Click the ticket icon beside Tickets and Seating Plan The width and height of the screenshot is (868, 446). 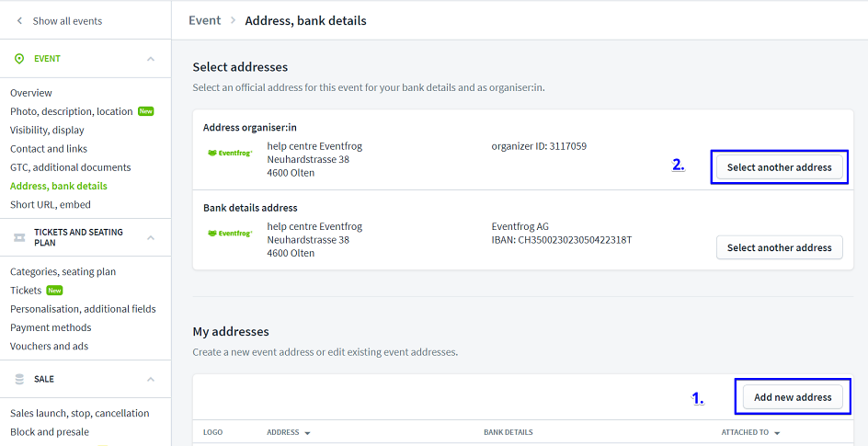[19, 237]
